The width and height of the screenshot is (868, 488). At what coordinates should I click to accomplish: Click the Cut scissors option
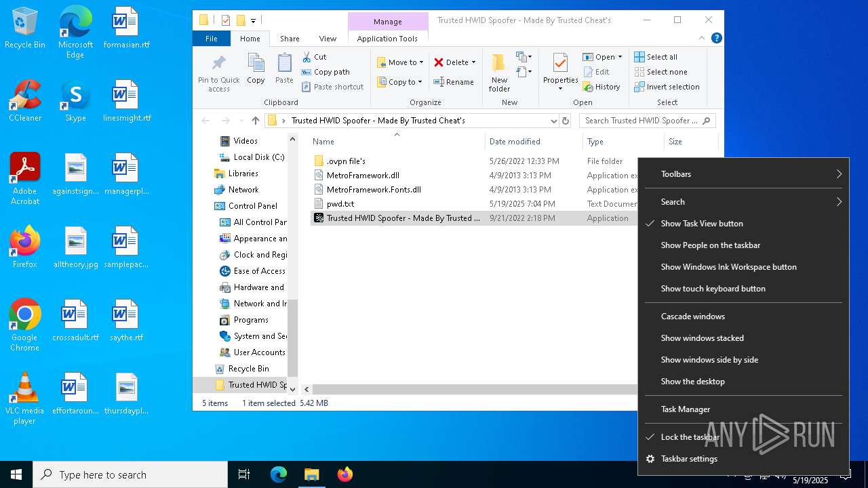point(314,57)
